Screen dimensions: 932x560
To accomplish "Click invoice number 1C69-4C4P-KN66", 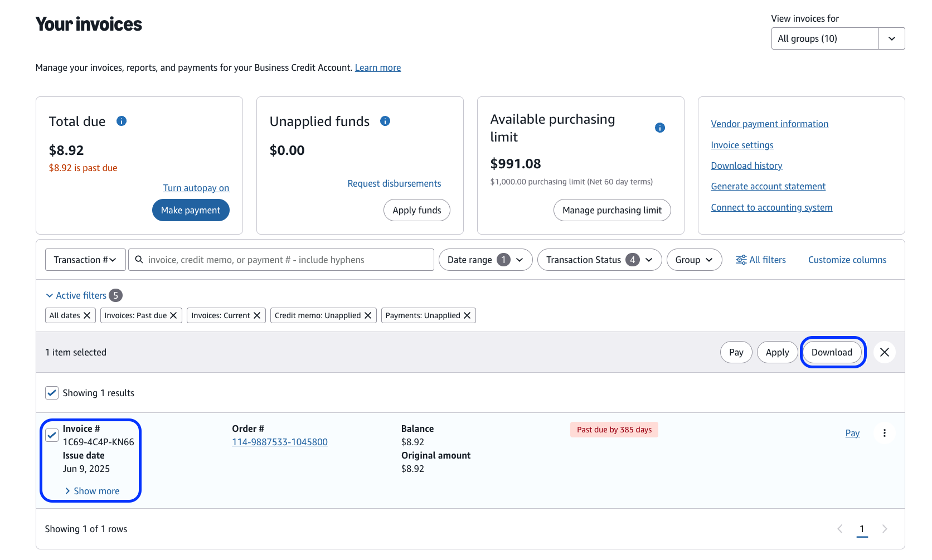I will (98, 442).
